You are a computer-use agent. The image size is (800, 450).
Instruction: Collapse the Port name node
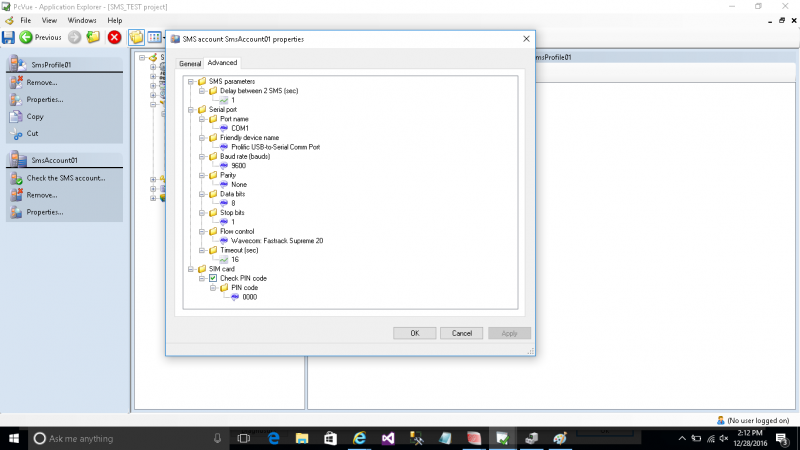coord(202,119)
